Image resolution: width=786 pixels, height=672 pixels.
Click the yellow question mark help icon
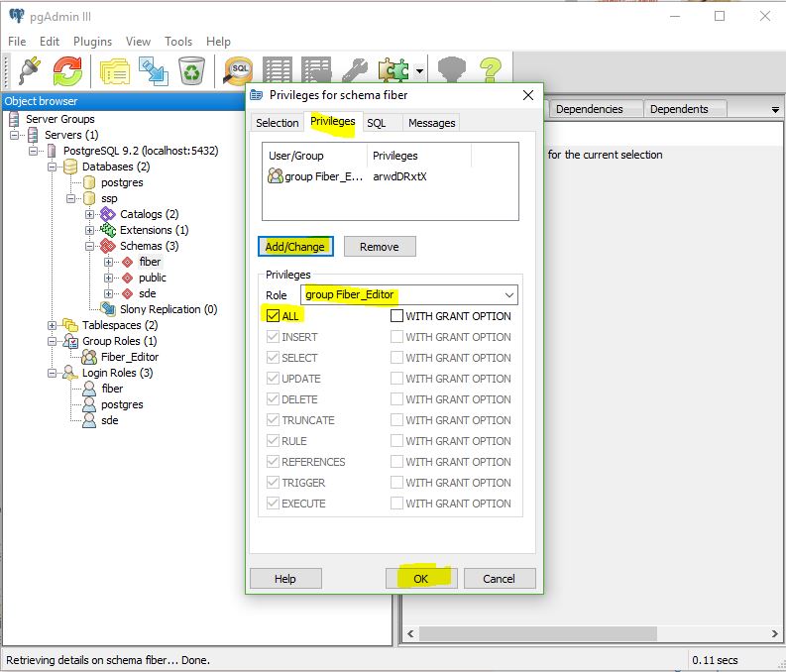(491, 70)
